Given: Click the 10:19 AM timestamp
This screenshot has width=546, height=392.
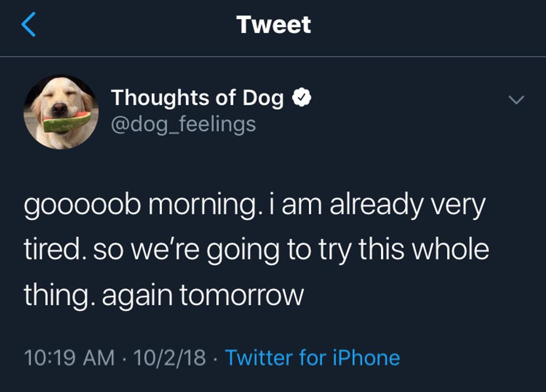Looking at the screenshot, I should point(69,357).
